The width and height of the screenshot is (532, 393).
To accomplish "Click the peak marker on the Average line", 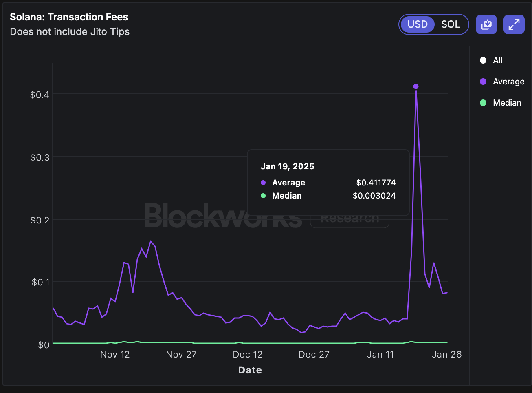I will click(416, 86).
